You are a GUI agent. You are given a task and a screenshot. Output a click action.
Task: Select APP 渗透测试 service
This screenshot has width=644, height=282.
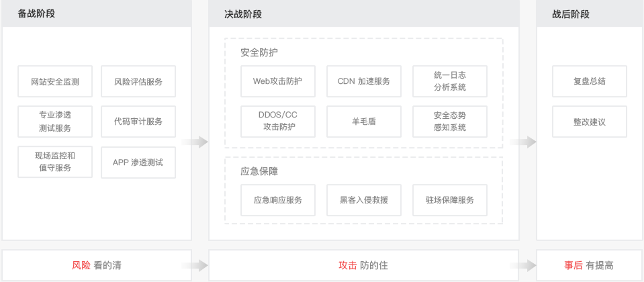pos(138,162)
